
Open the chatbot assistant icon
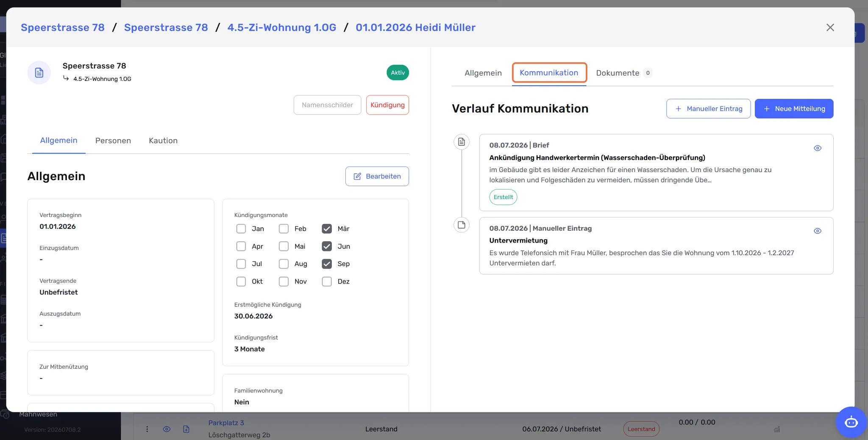pyautogui.click(x=851, y=422)
